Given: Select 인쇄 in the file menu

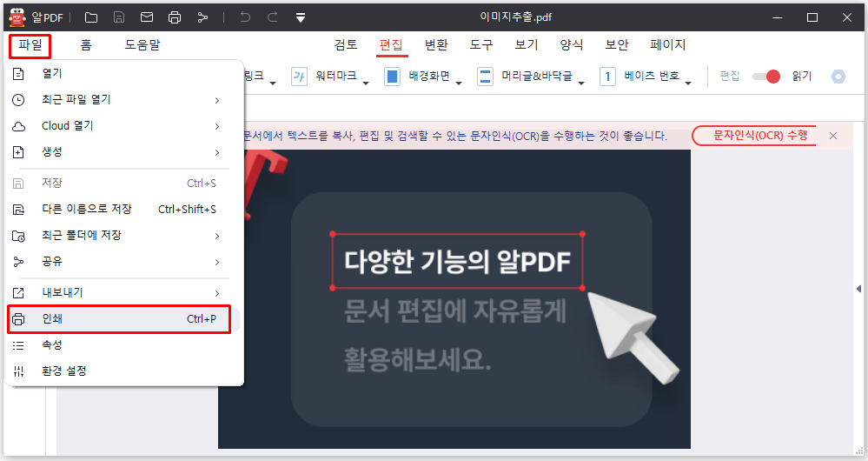Looking at the screenshot, I should click(x=124, y=319).
